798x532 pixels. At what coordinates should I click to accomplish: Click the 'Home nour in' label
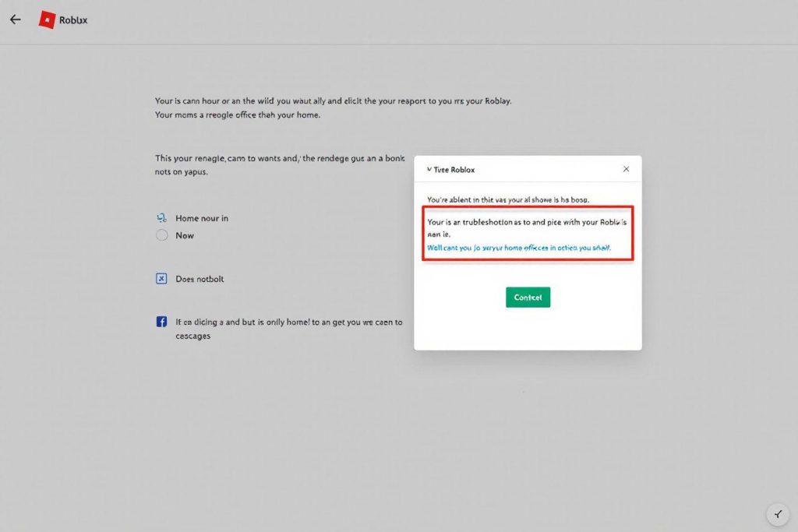(202, 219)
